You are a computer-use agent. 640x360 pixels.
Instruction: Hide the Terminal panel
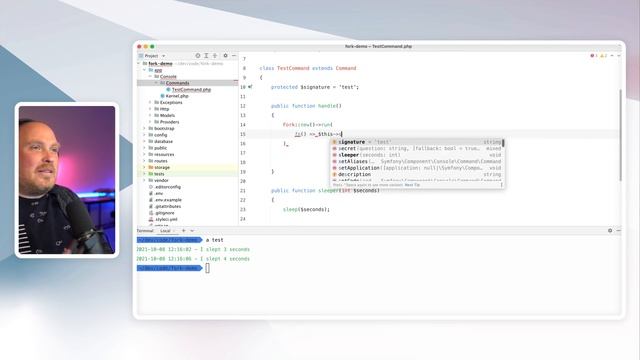pos(618,231)
